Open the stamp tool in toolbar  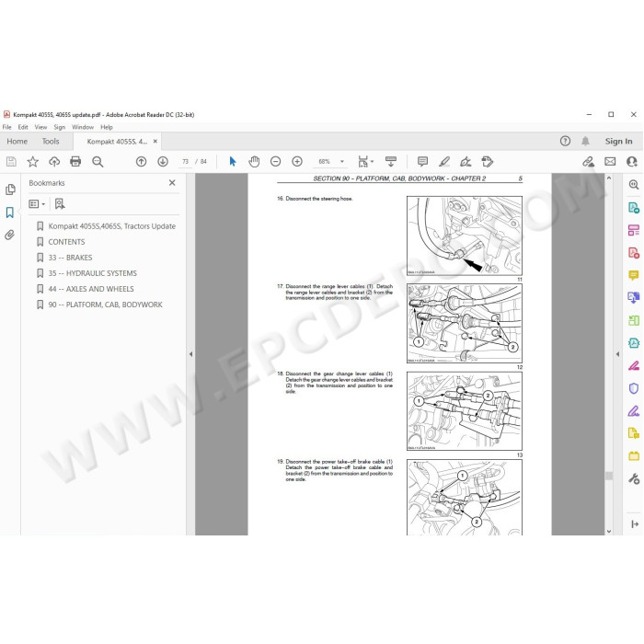click(x=487, y=162)
